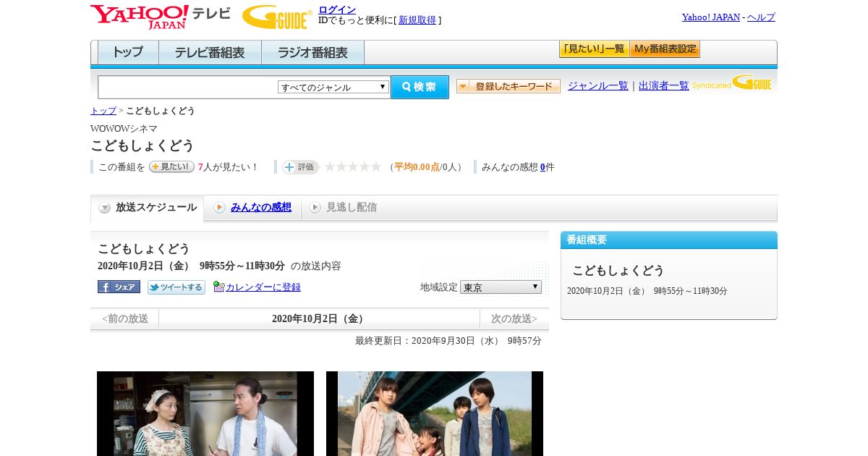The height and width of the screenshot is (456, 868).
Task: Open the トップ navigation tab
Action: (128, 53)
